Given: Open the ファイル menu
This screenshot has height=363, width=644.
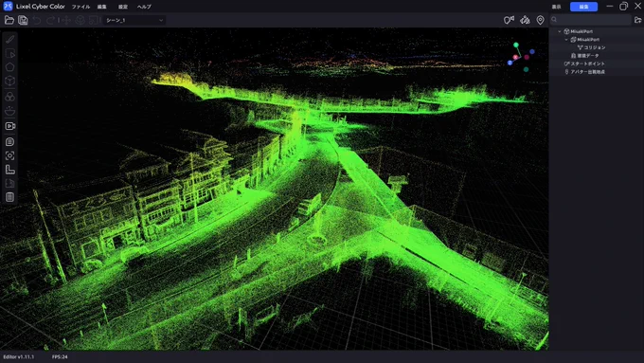Looking at the screenshot, I should pos(80,7).
